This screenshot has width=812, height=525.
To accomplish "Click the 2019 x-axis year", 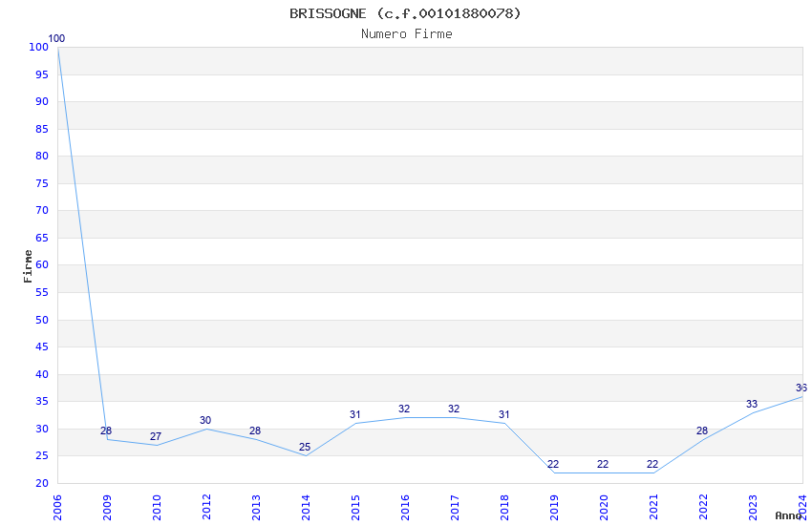I will click(555, 507).
